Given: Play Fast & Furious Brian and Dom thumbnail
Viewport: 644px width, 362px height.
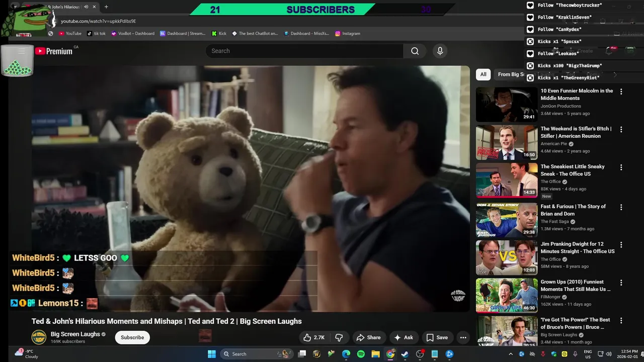Looking at the screenshot, I should click(507, 220).
